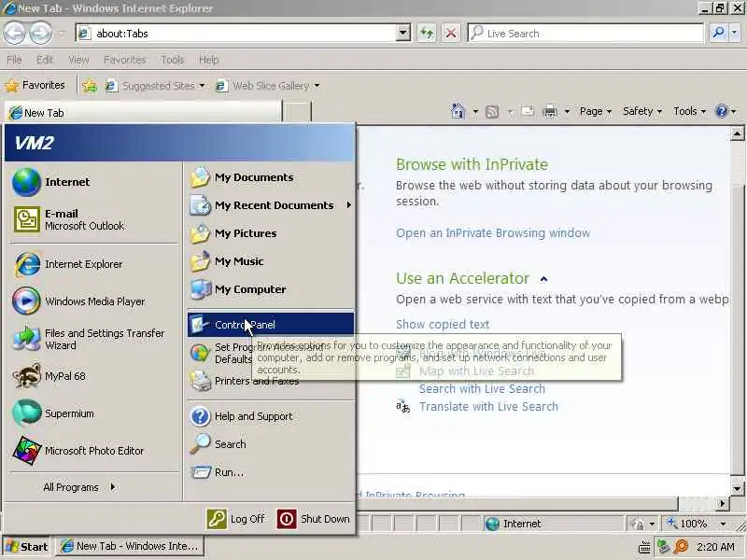747x560 pixels.
Task: Launch E-mail Microsoft Outlook
Action: click(x=94, y=219)
